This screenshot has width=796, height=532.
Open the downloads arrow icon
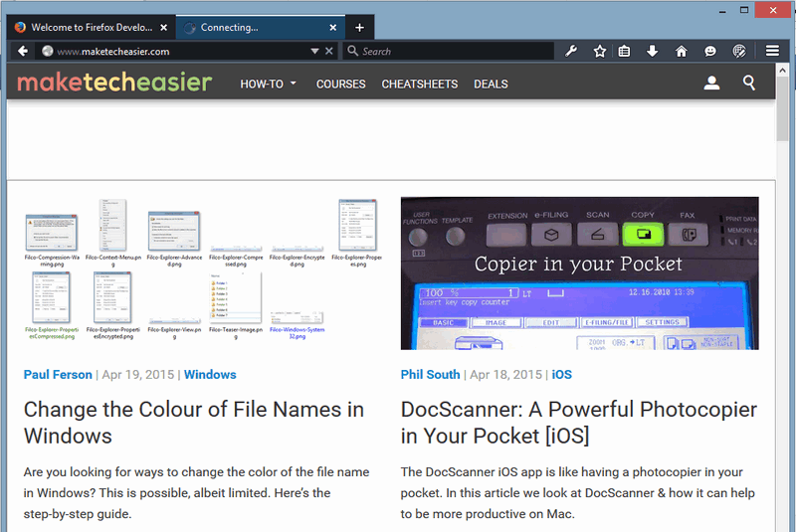653,51
